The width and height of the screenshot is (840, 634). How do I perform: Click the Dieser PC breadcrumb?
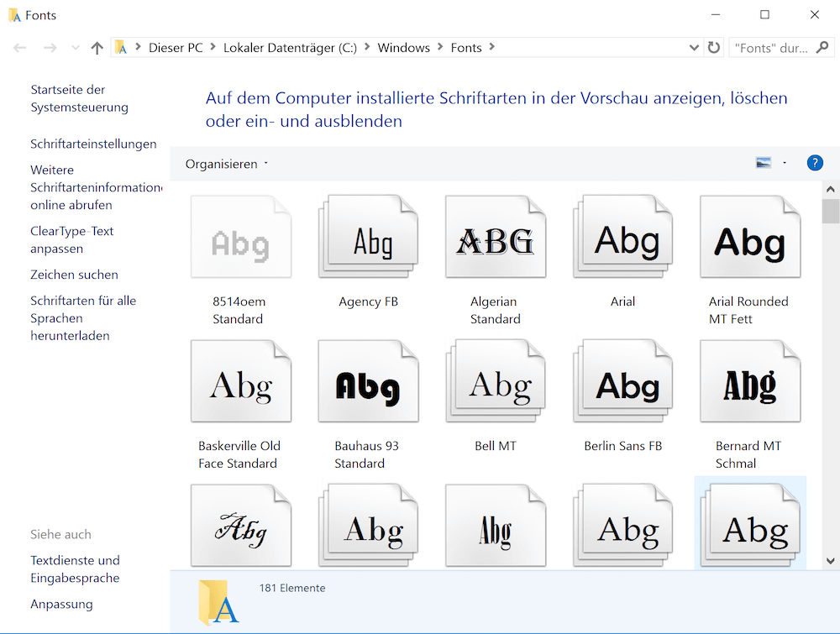176,48
